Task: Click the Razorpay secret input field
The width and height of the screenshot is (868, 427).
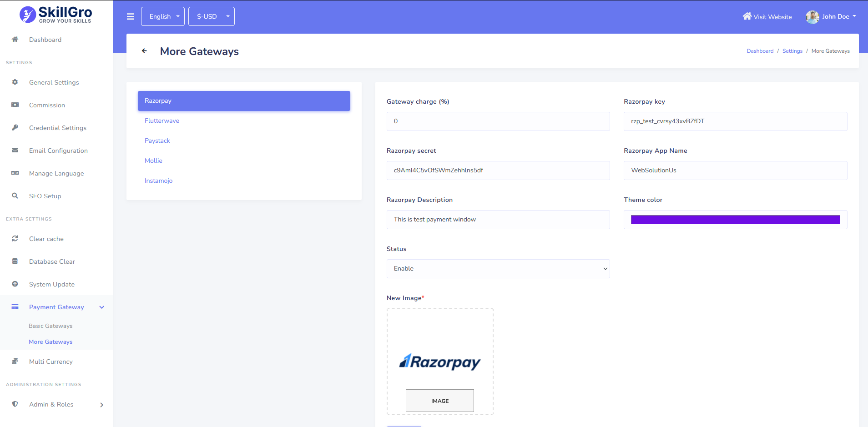Action: click(x=498, y=171)
